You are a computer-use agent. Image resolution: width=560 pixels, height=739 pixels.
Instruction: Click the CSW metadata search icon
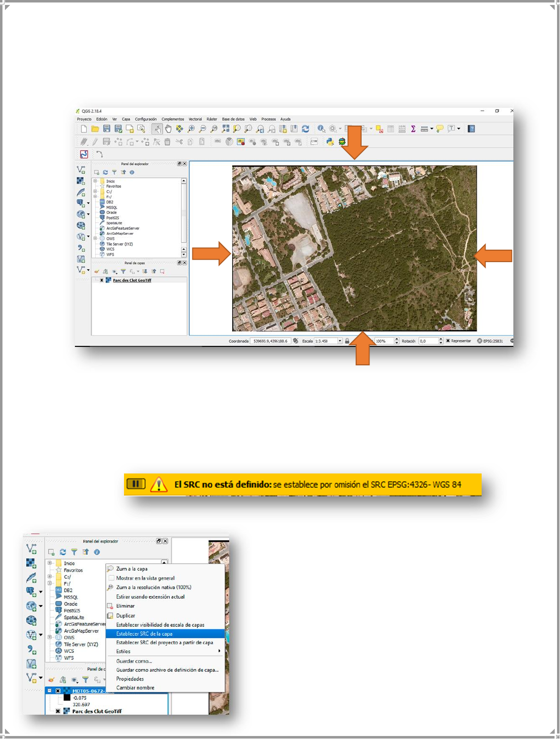click(x=314, y=141)
